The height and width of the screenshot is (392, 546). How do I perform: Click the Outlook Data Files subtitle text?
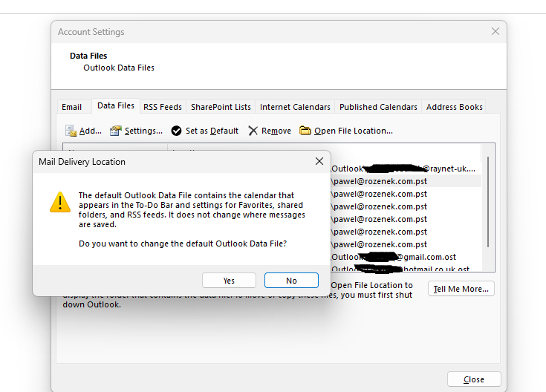click(x=119, y=68)
